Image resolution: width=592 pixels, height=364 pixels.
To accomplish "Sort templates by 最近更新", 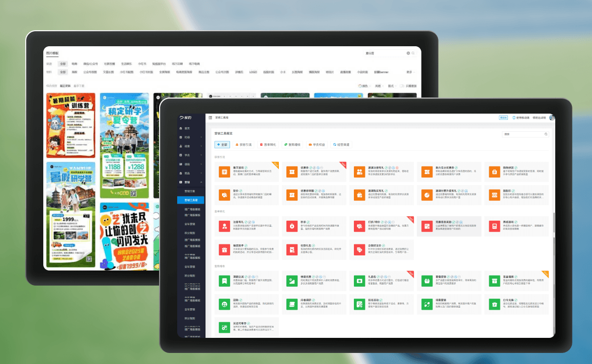I will [x=65, y=86].
